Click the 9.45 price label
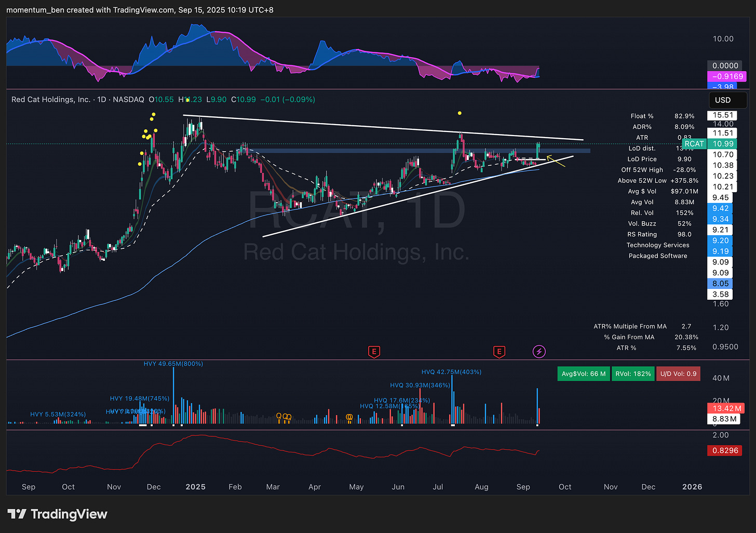The width and height of the screenshot is (756, 533). click(x=721, y=197)
